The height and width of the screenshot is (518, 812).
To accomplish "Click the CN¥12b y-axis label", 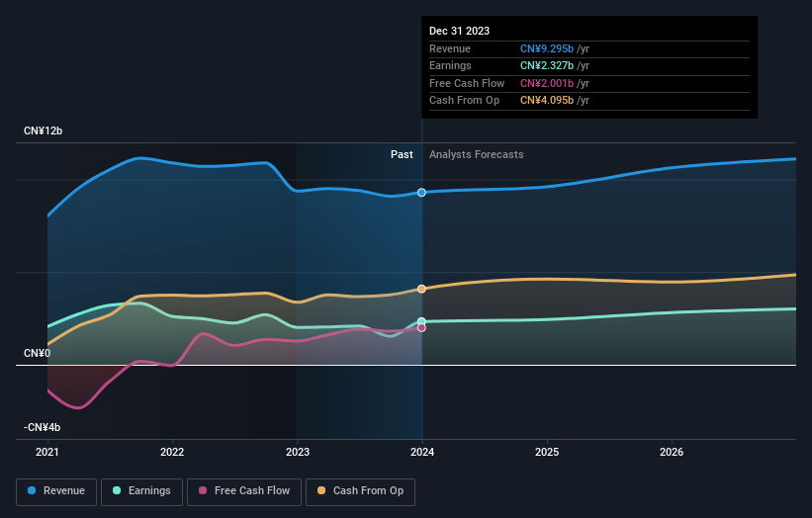I will pyautogui.click(x=43, y=130).
